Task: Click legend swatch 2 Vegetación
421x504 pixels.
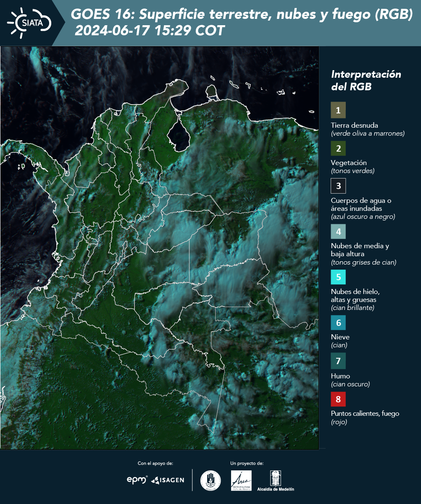Action: pyautogui.click(x=338, y=148)
